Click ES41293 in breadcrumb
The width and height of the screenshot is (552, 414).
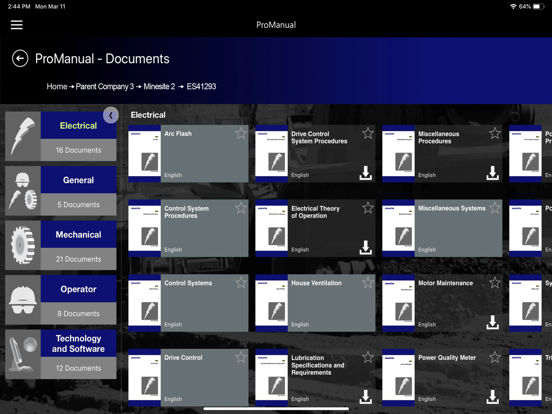point(201,86)
